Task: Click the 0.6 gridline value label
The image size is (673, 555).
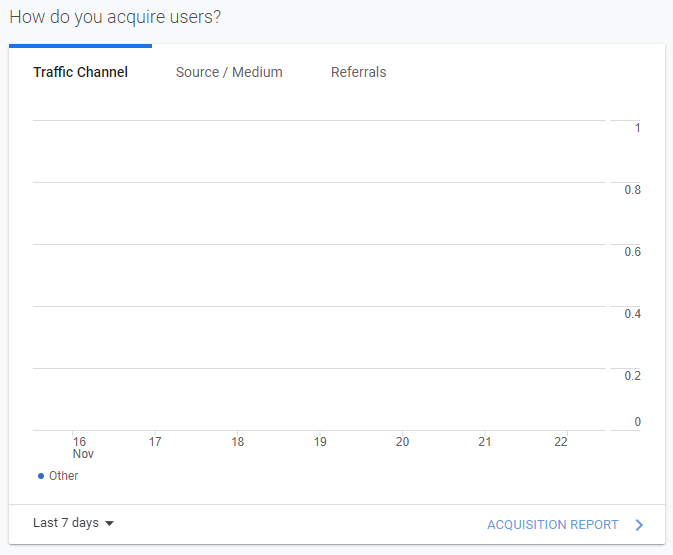Action: pos(632,252)
